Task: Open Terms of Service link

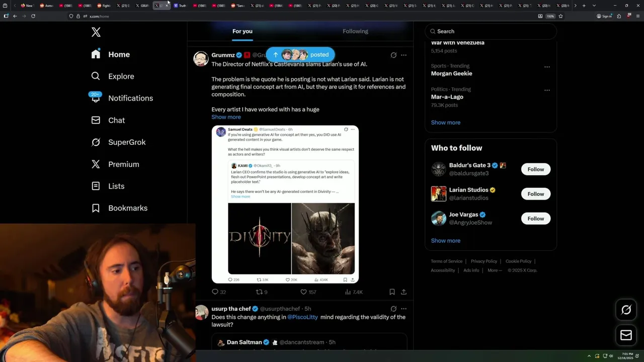Action: click(x=446, y=261)
